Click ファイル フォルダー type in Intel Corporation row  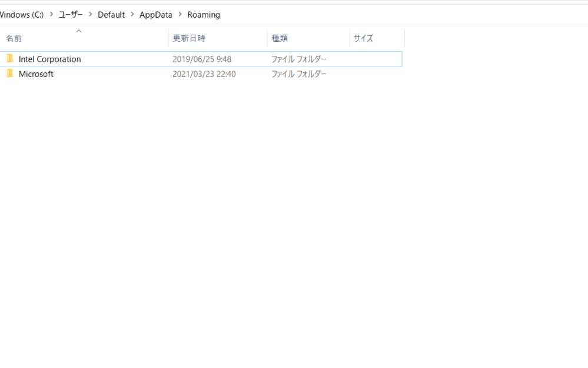(298, 59)
